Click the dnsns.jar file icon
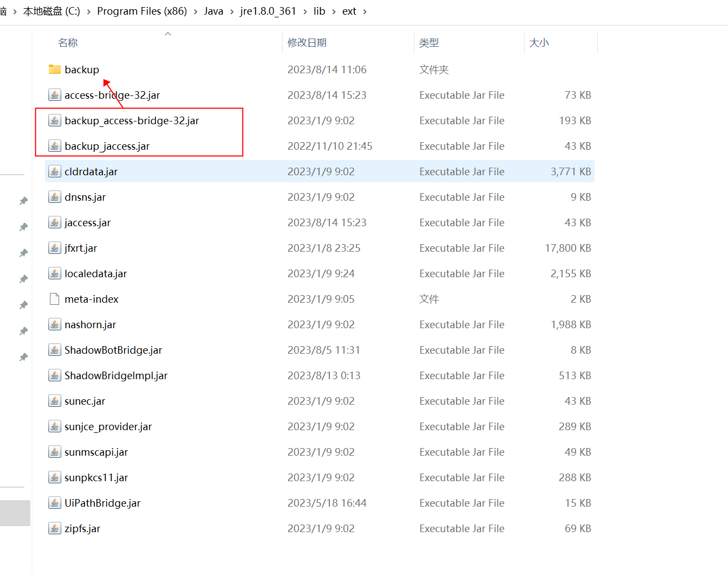The height and width of the screenshot is (575, 728). [x=54, y=197]
